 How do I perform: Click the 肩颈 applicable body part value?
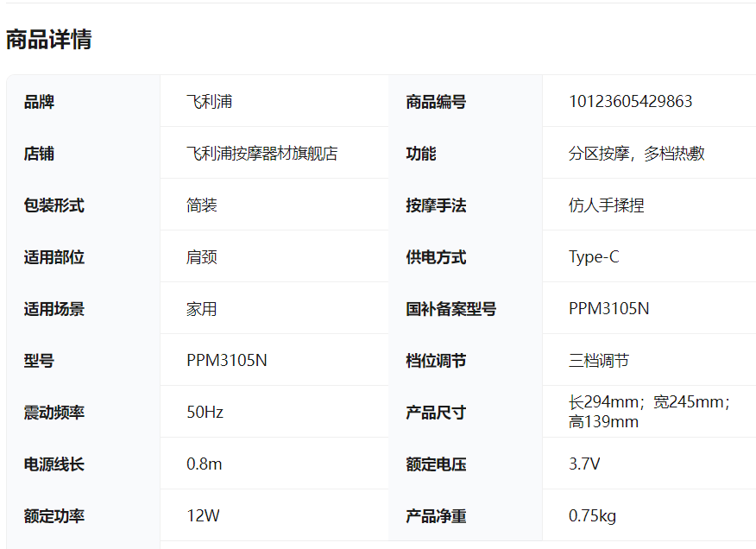201,257
